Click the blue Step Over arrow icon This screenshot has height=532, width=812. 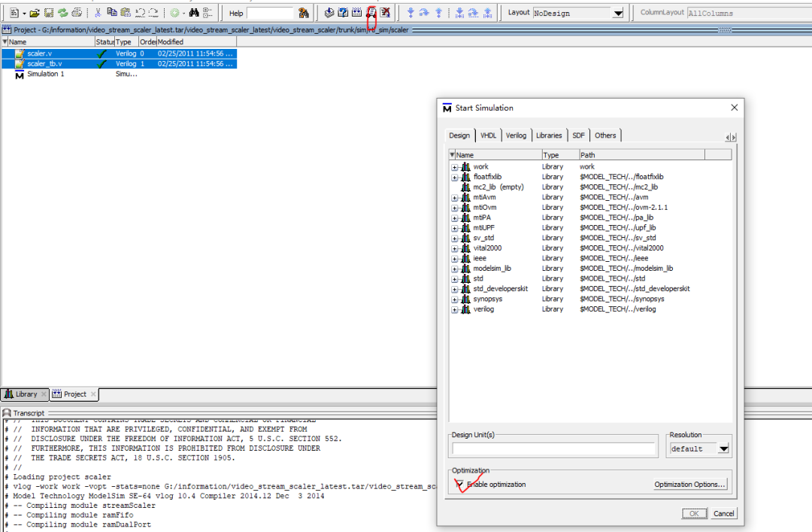(x=424, y=13)
